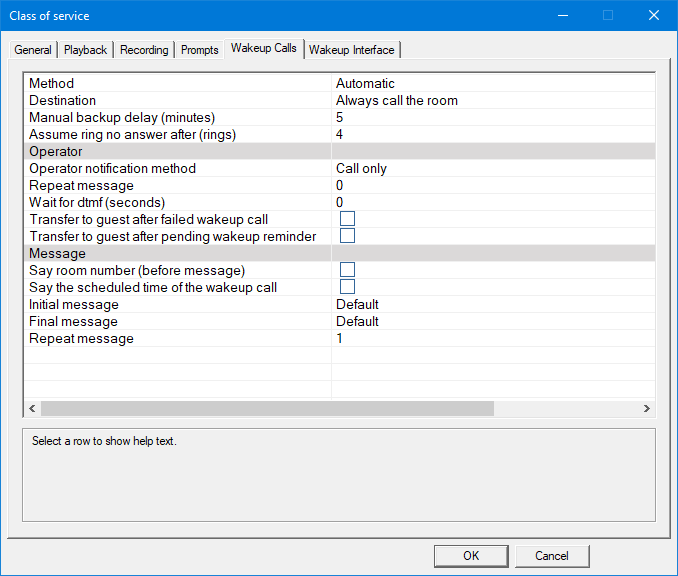Open the Playback tab

coord(85,50)
